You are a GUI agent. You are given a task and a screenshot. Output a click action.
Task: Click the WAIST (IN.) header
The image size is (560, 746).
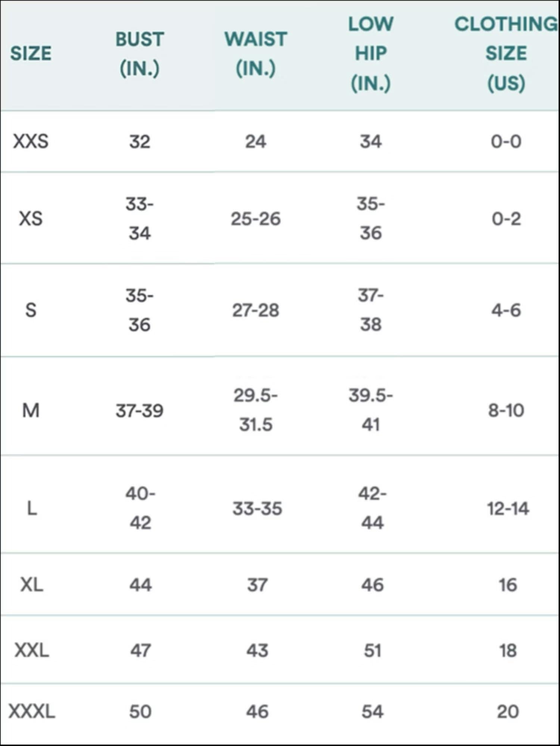256,54
